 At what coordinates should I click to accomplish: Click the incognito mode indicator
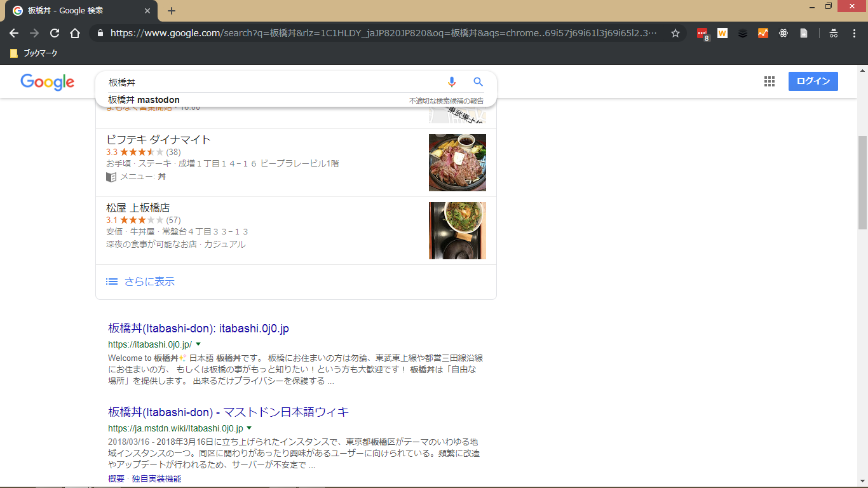[833, 33]
